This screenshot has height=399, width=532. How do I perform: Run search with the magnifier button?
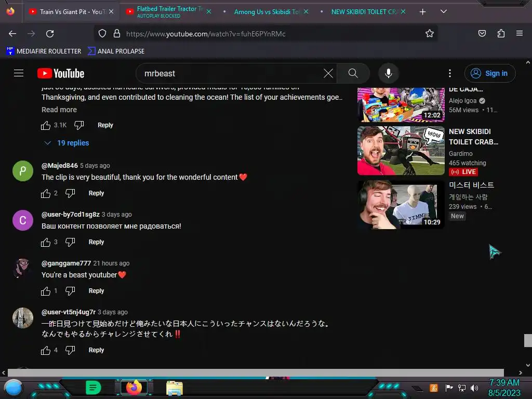[x=353, y=73]
